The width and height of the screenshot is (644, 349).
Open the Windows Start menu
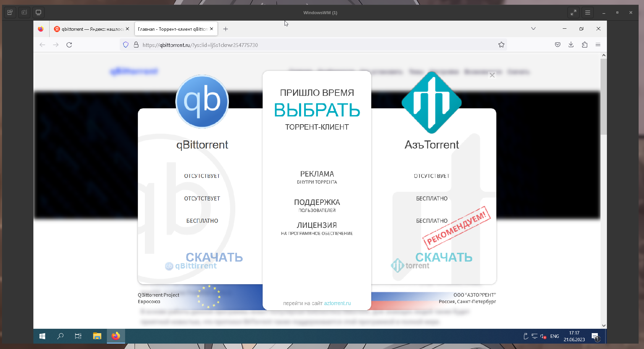[x=42, y=336]
